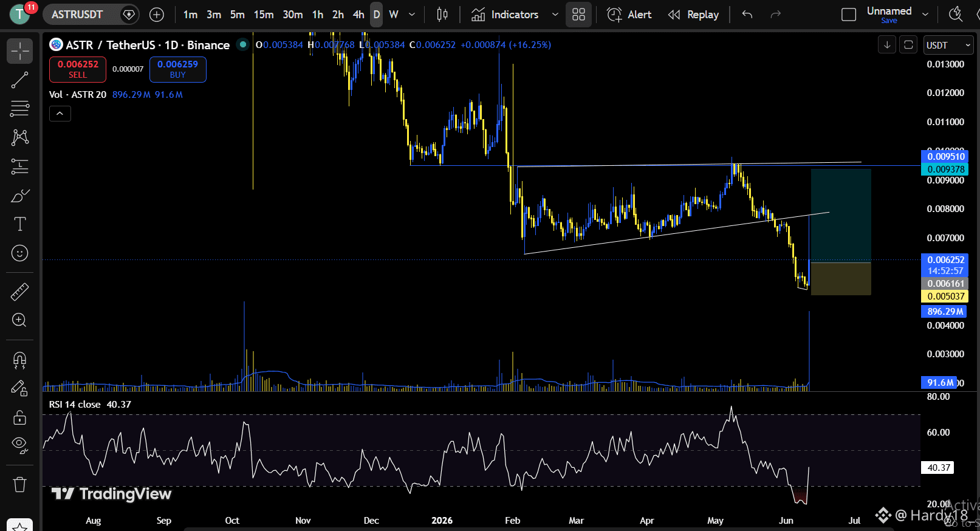
Task: Click the green long position target zone
Action: (x=841, y=215)
